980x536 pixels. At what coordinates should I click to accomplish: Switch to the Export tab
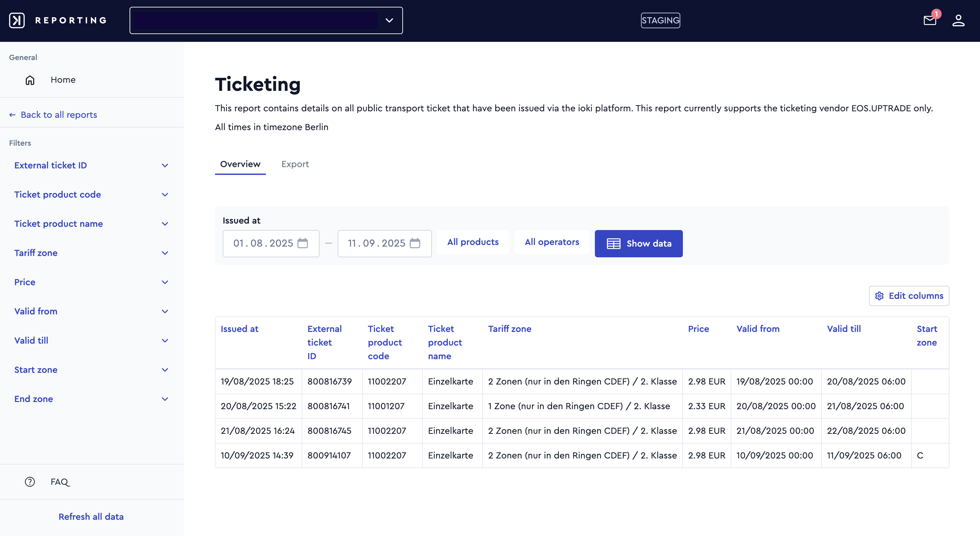(x=295, y=164)
